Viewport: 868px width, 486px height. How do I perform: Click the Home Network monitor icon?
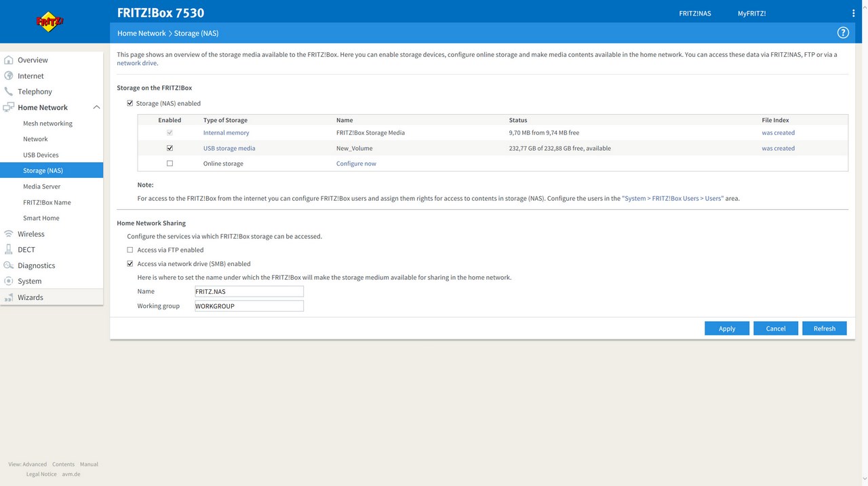click(9, 107)
